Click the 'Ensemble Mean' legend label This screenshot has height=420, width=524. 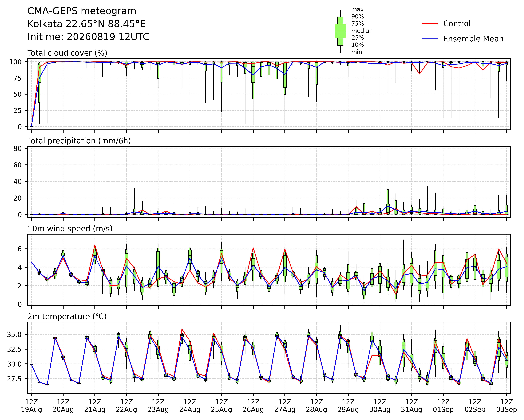click(x=473, y=39)
